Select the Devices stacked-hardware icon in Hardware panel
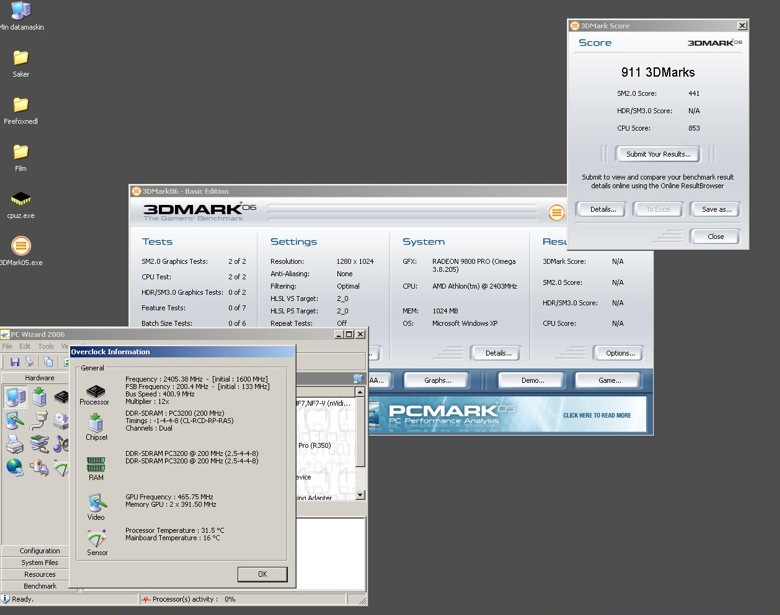This screenshot has width=780, height=615. (39, 443)
